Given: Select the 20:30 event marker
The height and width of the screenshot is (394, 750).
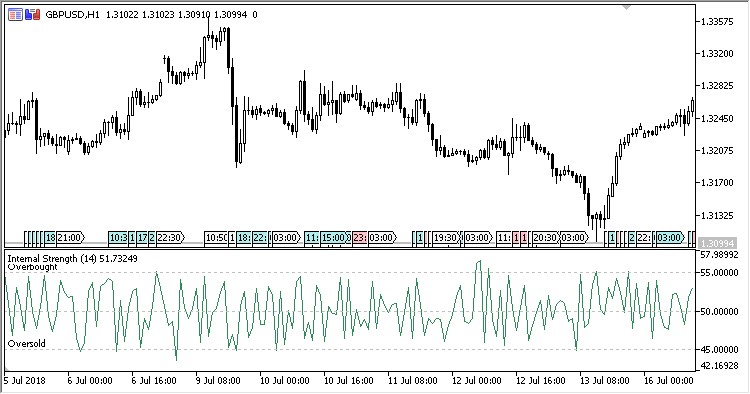Looking at the screenshot, I should tap(546, 237).
